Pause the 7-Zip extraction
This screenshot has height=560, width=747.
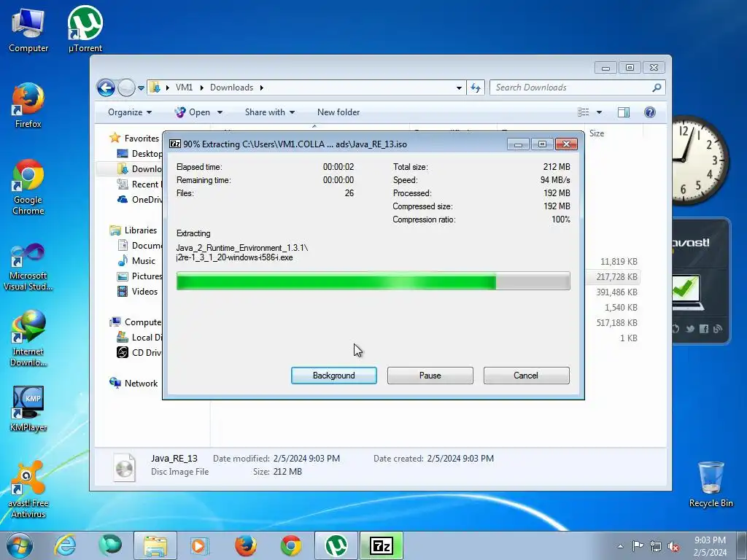click(430, 376)
